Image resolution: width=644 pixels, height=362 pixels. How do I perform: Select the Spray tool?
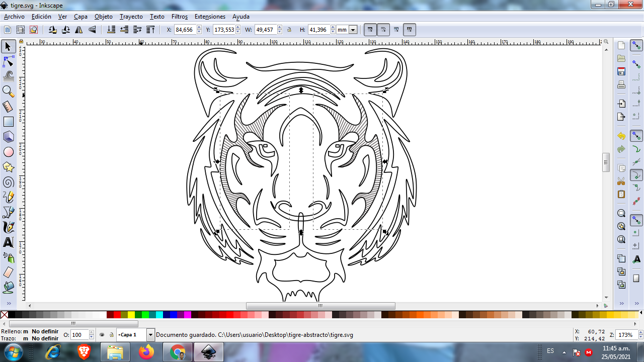pyautogui.click(x=8, y=257)
